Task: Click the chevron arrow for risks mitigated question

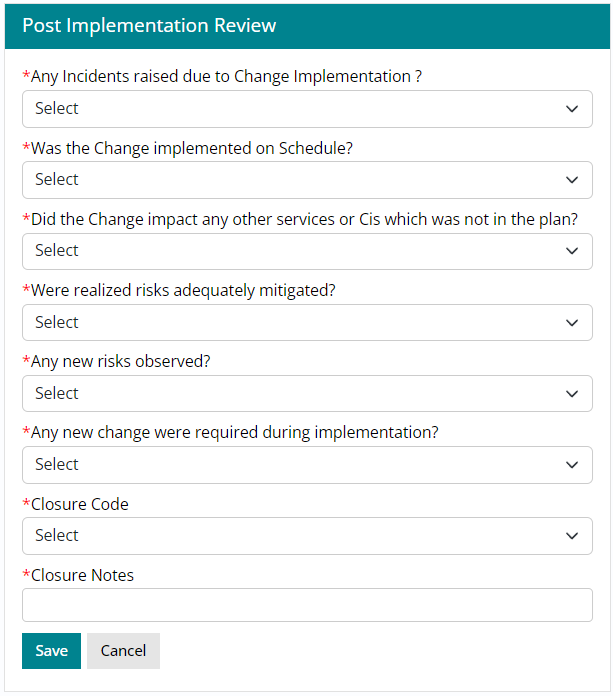Action: (572, 323)
